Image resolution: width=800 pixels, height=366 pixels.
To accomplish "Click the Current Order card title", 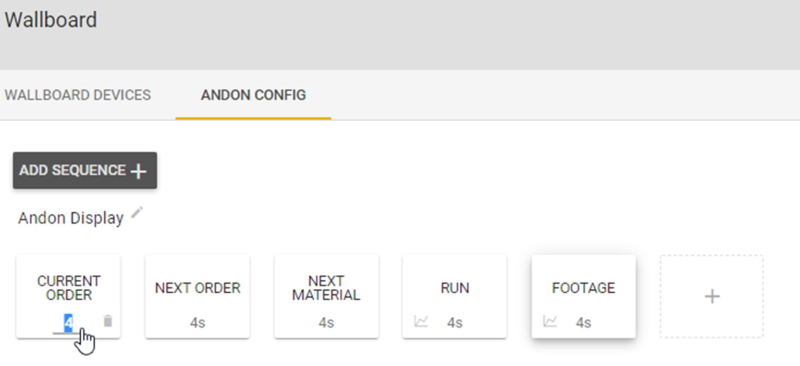I will (68, 288).
